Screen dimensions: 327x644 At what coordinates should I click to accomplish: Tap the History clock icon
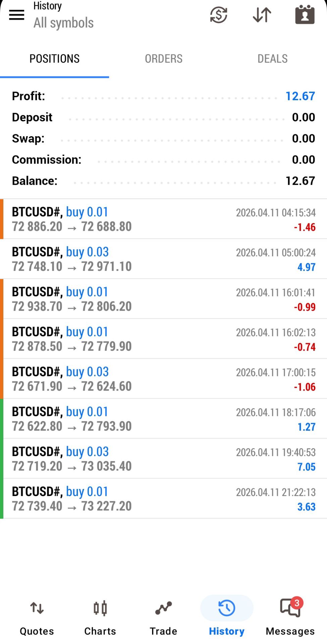click(227, 608)
